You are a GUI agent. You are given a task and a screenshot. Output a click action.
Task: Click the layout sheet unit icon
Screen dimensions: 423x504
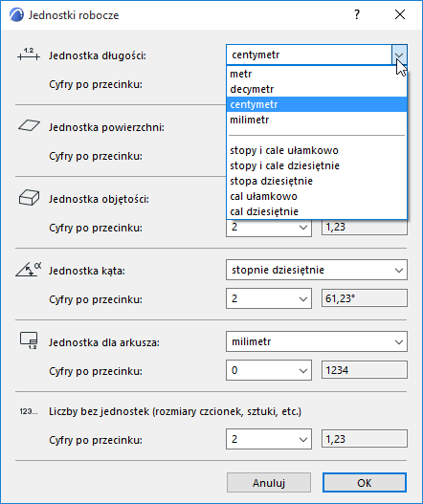[x=29, y=340]
